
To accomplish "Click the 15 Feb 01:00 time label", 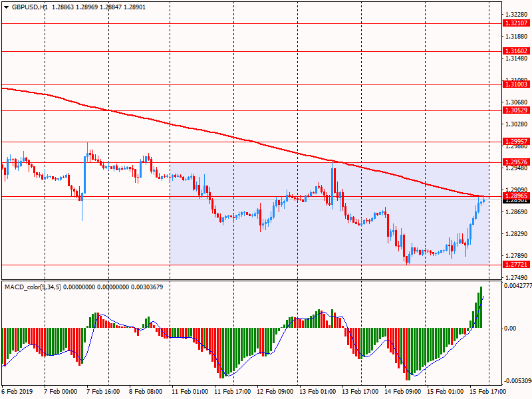I will coord(445,391).
